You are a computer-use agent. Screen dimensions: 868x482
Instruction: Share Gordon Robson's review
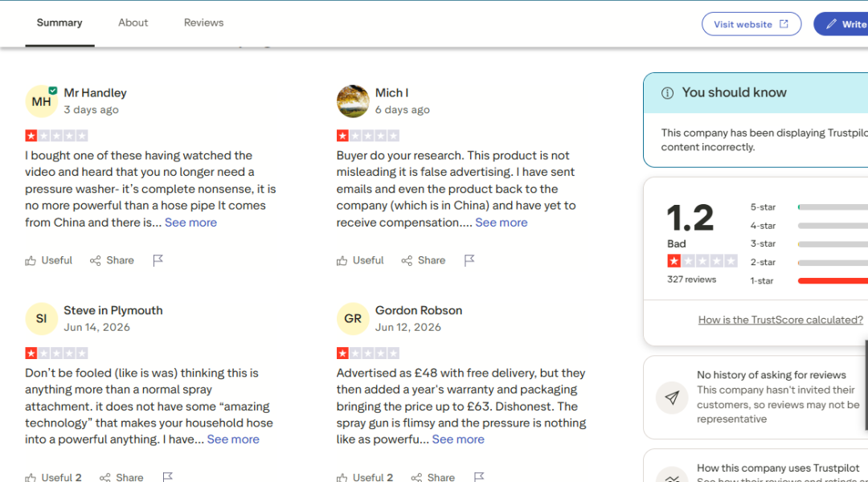pos(433,477)
